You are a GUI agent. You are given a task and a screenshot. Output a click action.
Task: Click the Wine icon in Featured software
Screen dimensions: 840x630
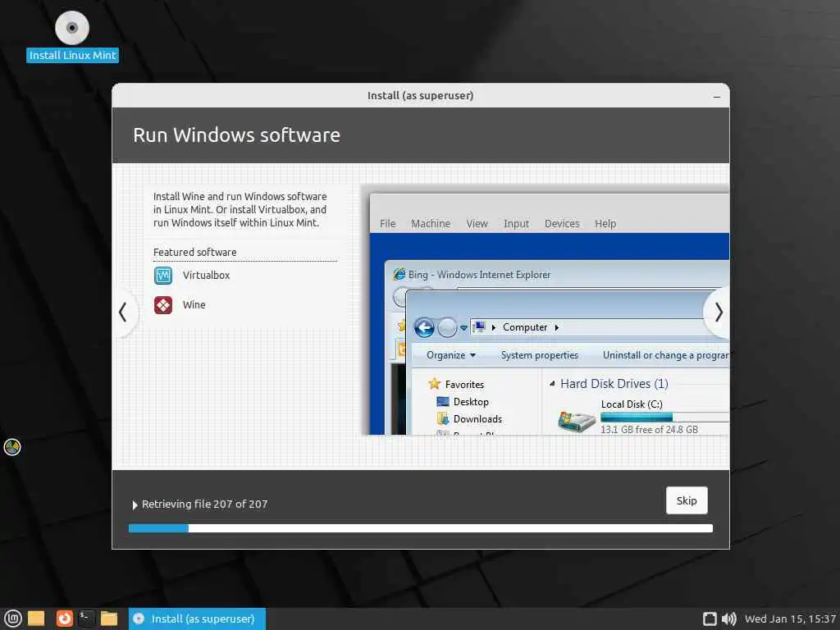coord(163,305)
